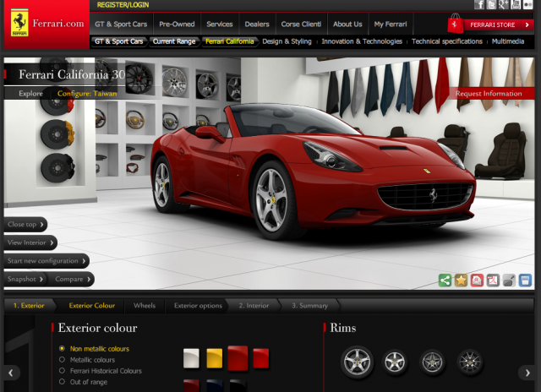Go to the 2. Interior step

tap(254, 306)
